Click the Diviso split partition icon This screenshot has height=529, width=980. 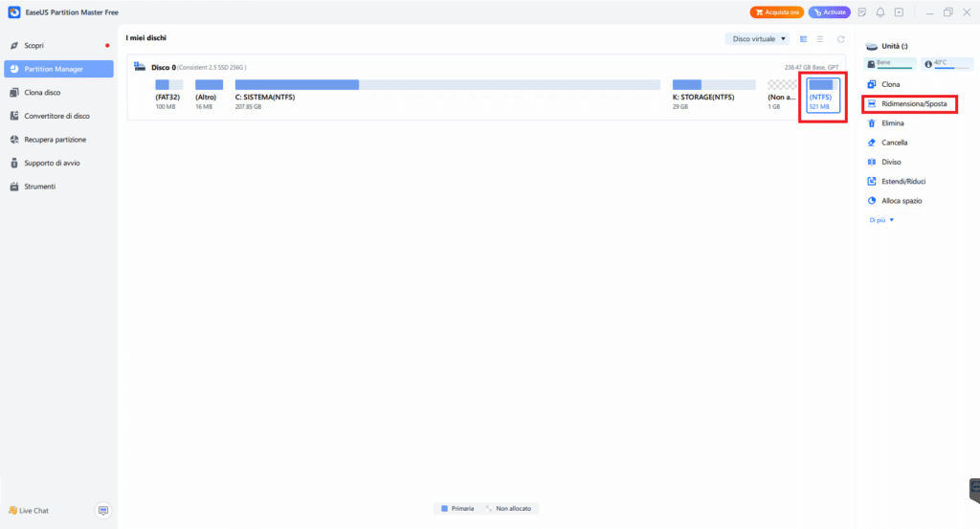[x=871, y=162]
